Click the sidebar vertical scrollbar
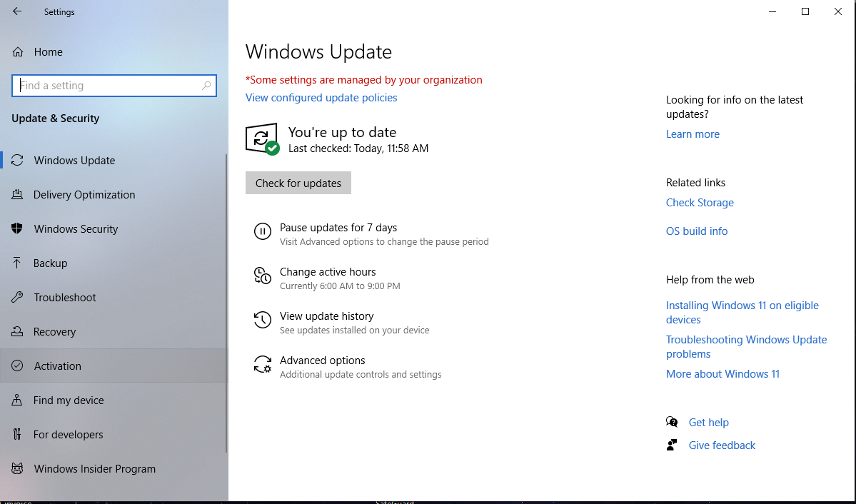 [226, 303]
